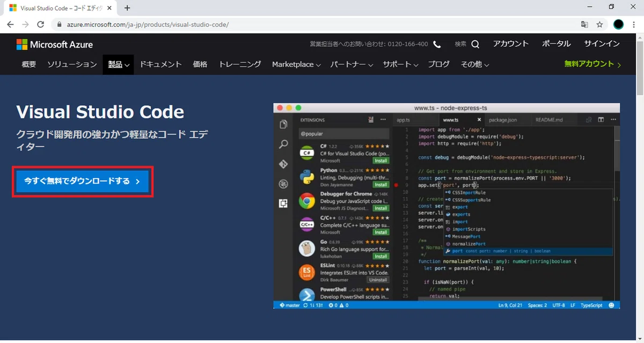Screen dimensions: 644x343
Task: Open the Chrome three-dot menu
Action: (x=634, y=25)
